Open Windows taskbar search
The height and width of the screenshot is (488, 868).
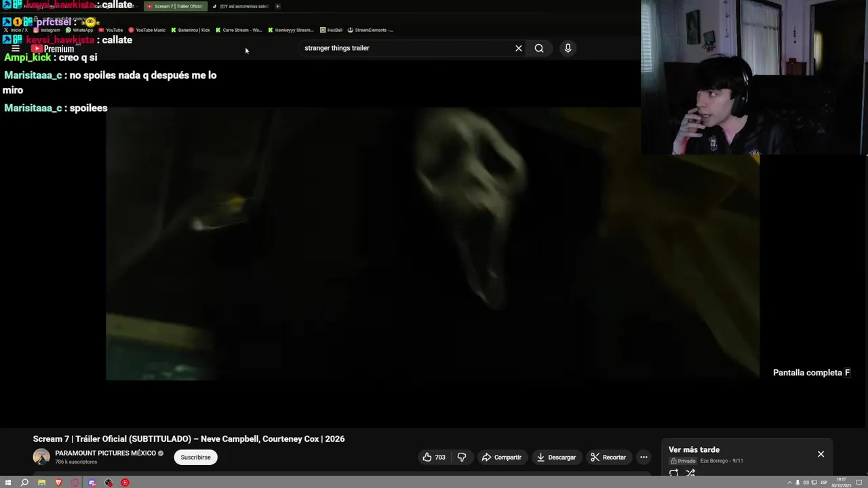[x=24, y=483]
